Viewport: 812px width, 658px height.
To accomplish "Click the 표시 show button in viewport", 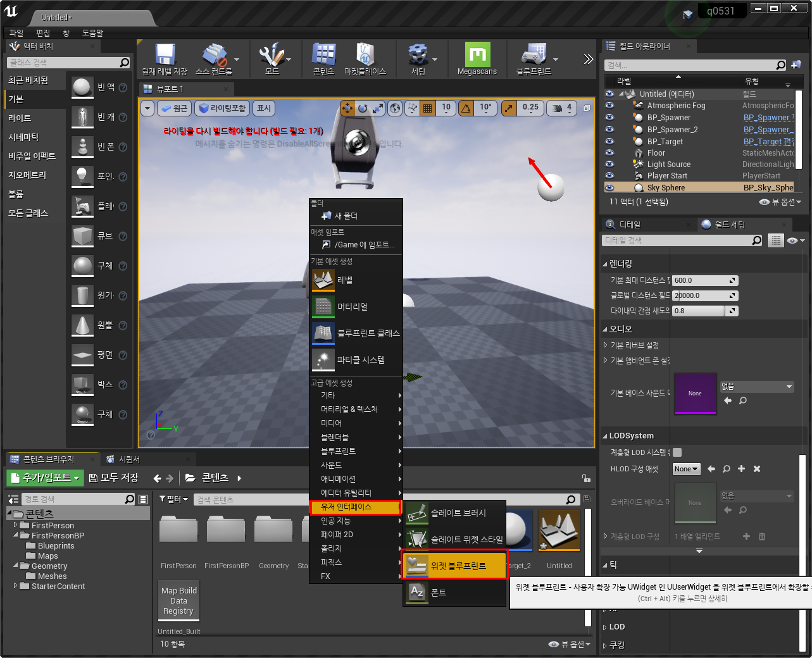I will 264,108.
